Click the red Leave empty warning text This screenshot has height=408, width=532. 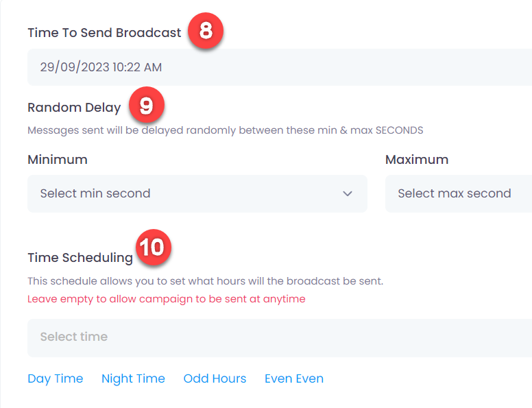tap(166, 299)
